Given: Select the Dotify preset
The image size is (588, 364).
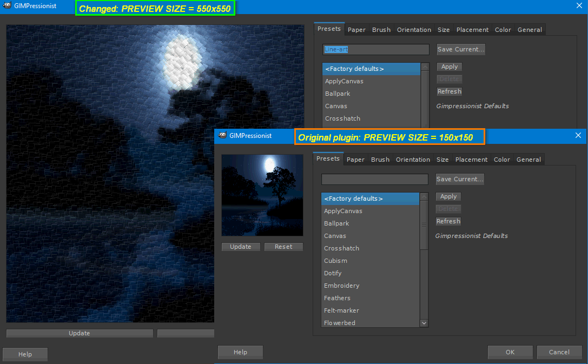Looking at the screenshot, I should pos(370,273).
